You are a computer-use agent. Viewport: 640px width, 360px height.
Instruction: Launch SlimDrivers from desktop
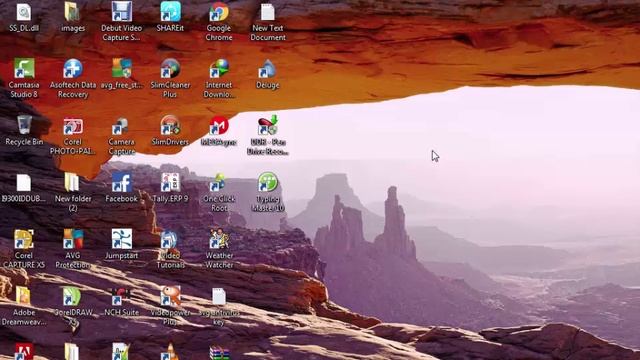tap(170, 125)
